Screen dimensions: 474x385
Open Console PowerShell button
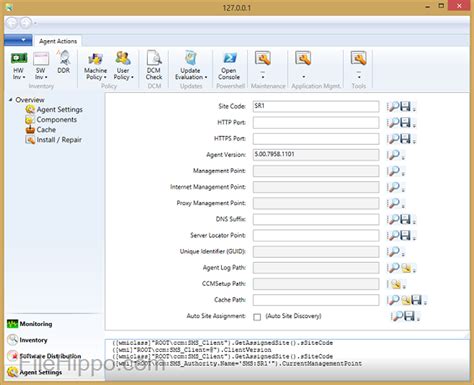pyautogui.click(x=229, y=65)
